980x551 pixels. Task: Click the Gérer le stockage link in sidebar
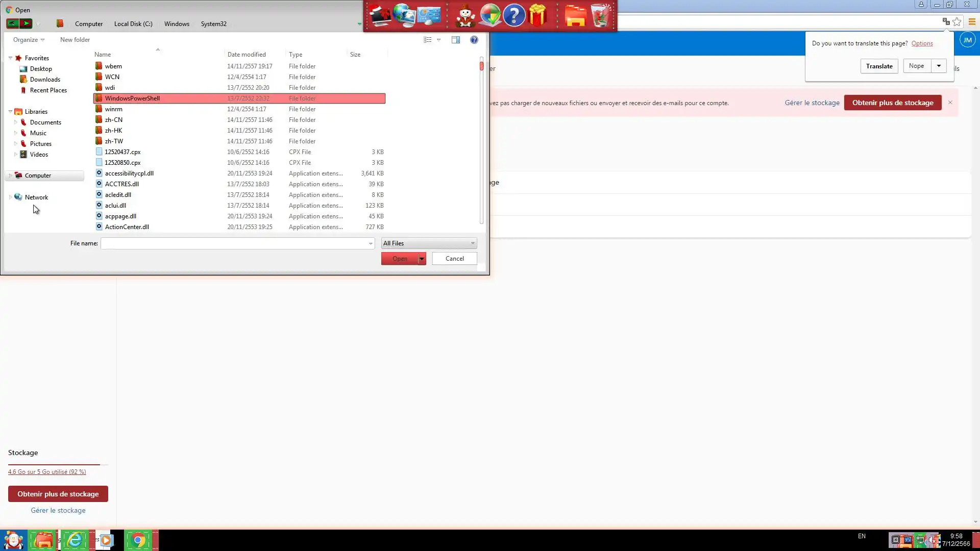click(58, 511)
